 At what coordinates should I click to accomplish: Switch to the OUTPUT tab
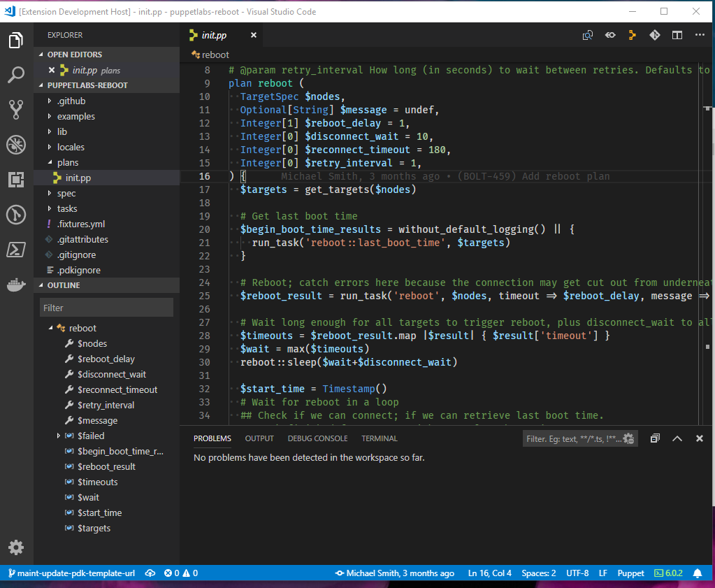(259, 438)
